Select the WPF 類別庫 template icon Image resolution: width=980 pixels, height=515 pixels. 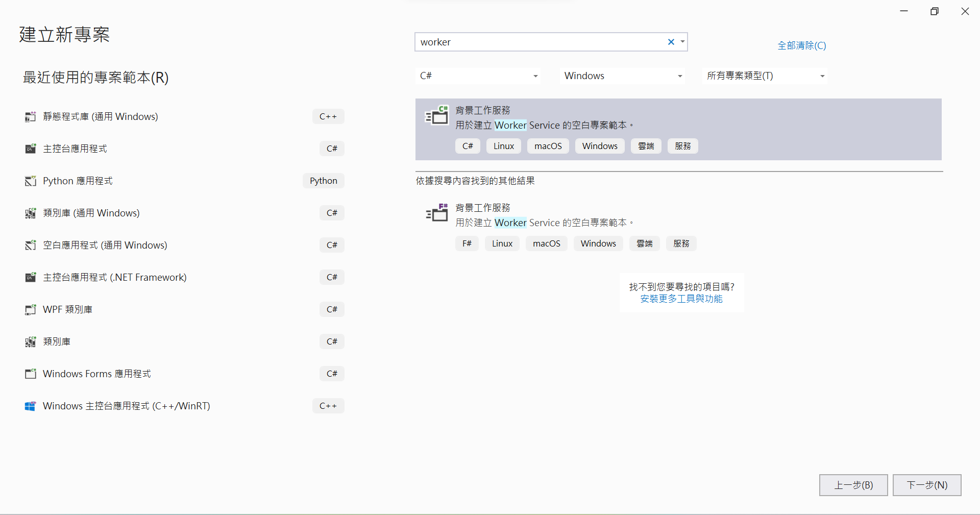30,309
